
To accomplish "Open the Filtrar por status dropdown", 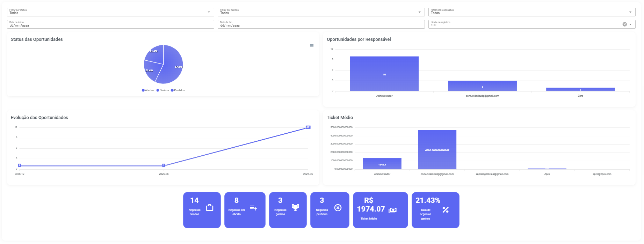I will point(110,12).
